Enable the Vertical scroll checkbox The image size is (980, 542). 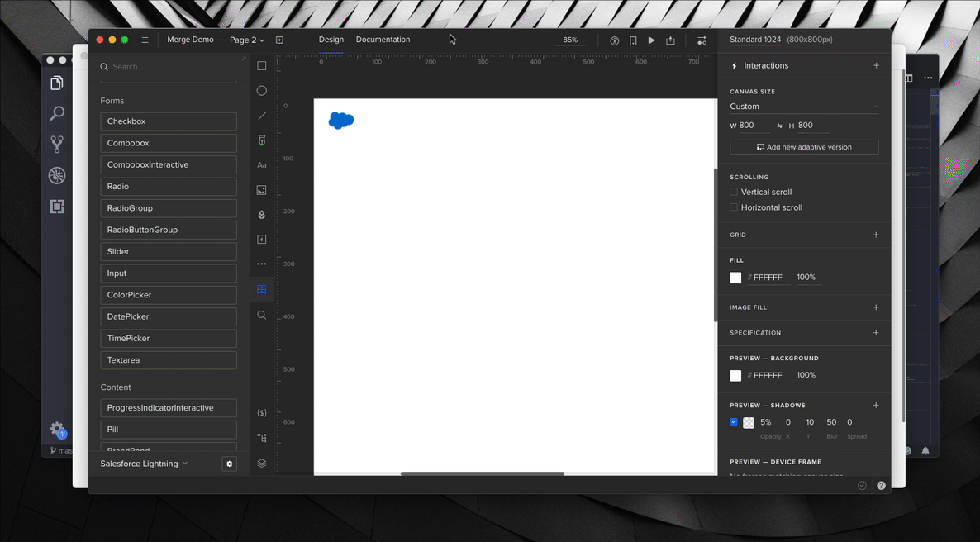point(734,192)
